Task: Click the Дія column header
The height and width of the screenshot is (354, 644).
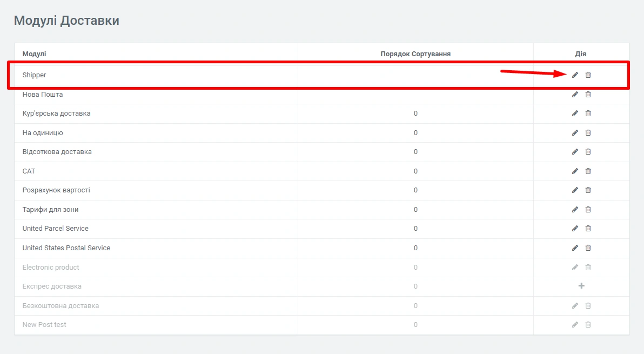Action: 581,54
